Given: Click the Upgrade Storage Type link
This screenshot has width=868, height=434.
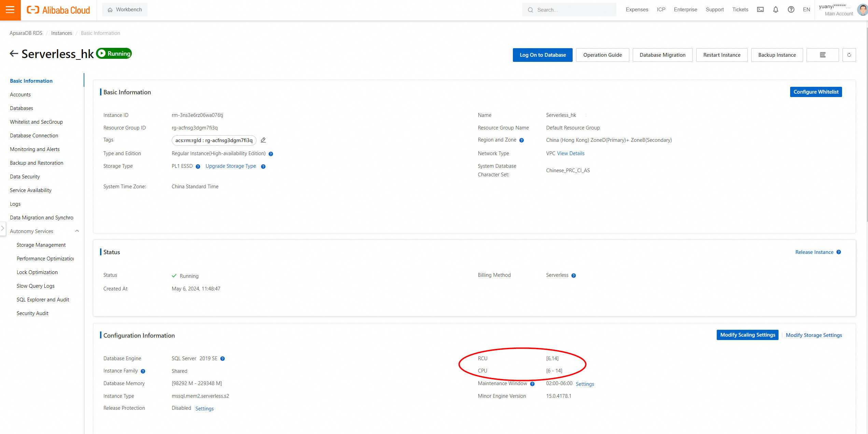Looking at the screenshot, I should point(230,166).
